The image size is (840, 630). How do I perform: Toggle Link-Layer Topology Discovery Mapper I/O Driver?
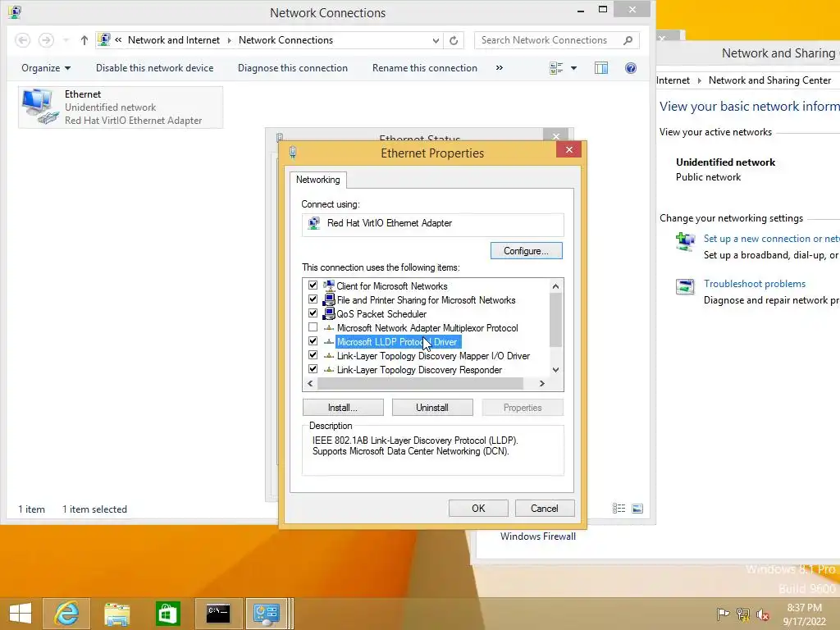click(313, 355)
